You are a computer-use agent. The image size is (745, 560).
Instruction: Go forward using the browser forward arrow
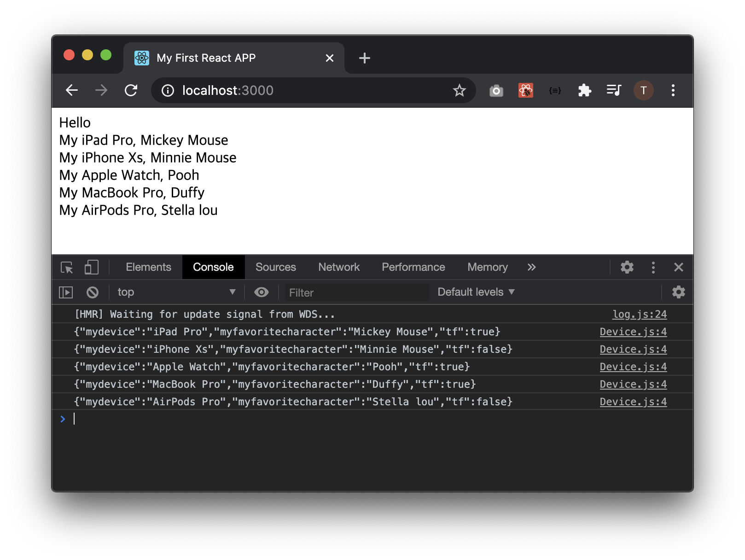[101, 90]
